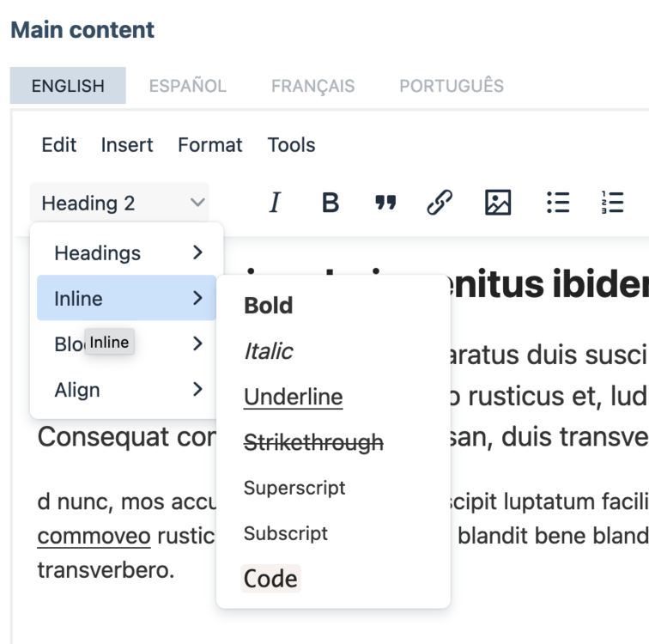Open the Insert menu
Viewport: 649px width, 644px height.
click(x=127, y=145)
